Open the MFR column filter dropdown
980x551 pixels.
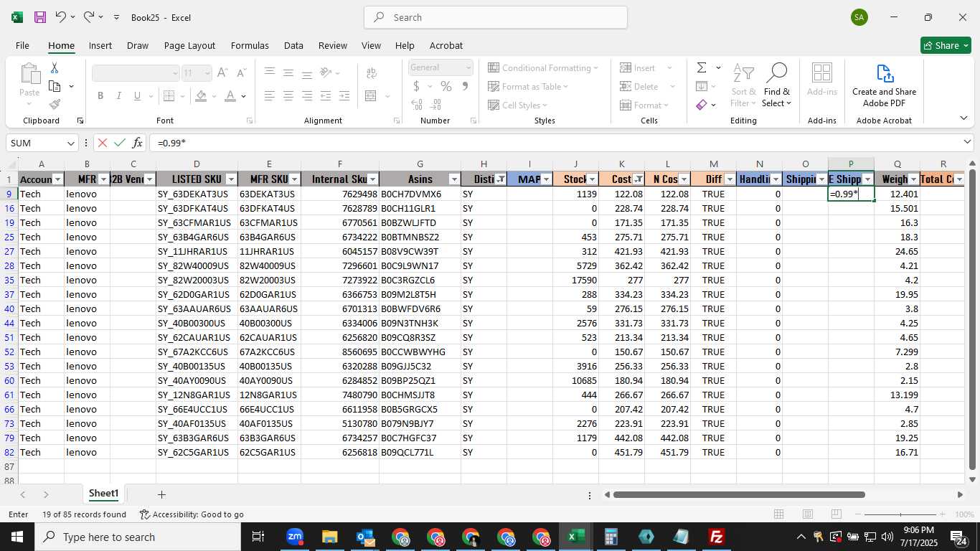click(103, 179)
